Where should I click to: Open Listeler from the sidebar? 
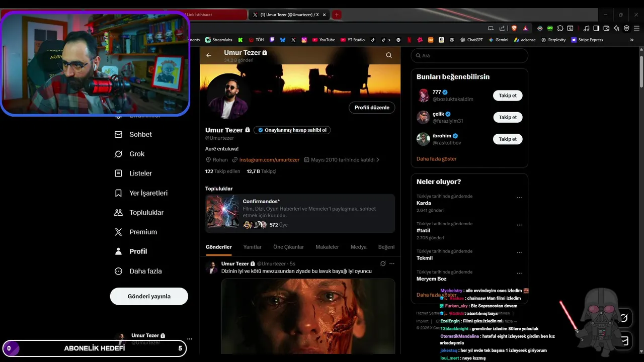[133, 173]
